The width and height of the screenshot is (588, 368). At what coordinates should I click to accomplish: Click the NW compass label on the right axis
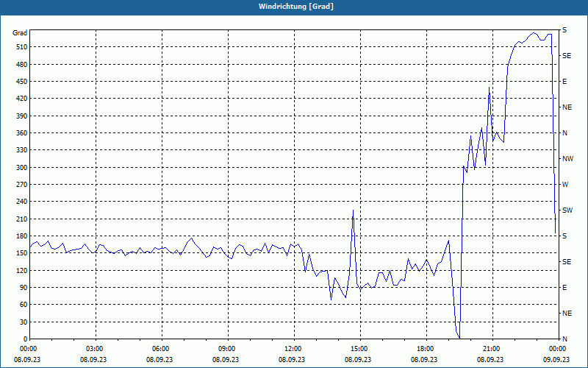click(567, 159)
